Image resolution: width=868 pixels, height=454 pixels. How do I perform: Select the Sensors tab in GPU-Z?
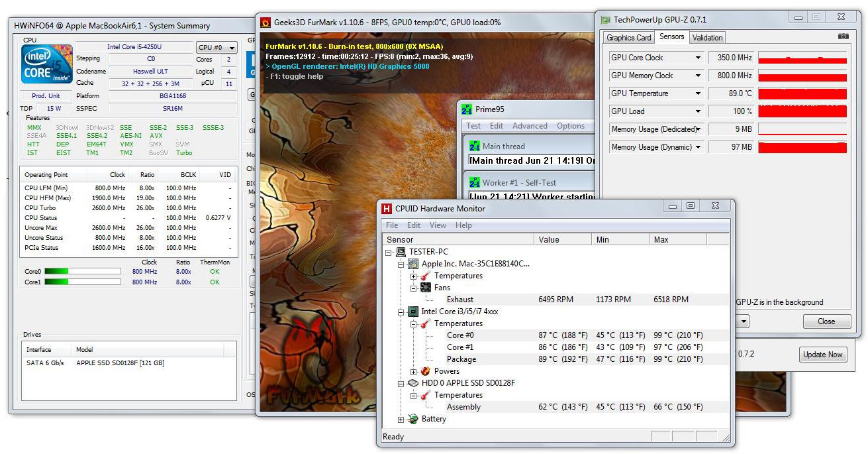point(672,37)
